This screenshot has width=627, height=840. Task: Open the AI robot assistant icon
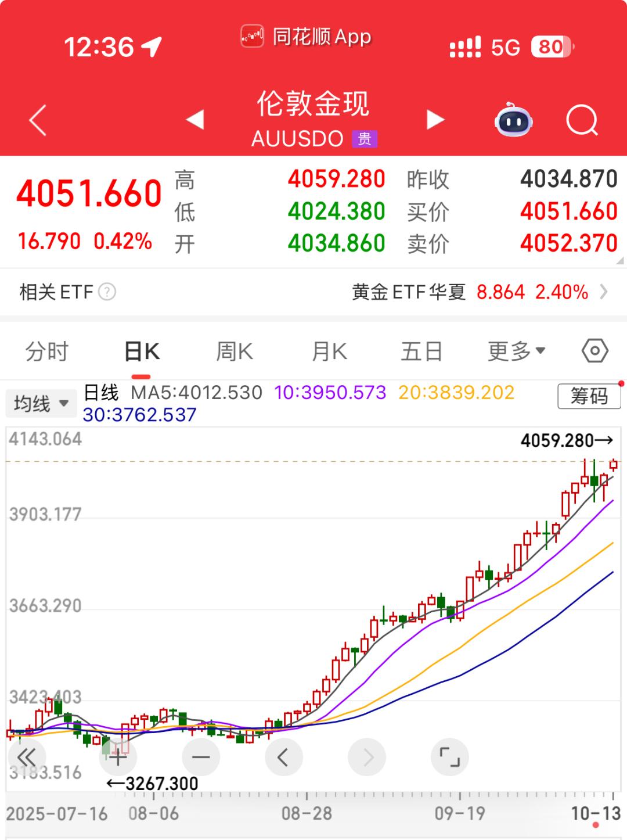click(x=513, y=120)
